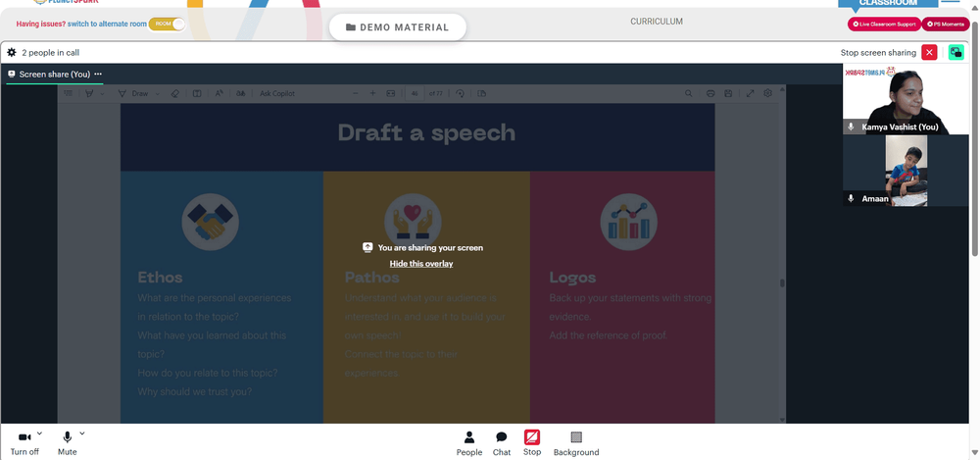The width and height of the screenshot is (980, 460).
Task: Click Live Classroom Support button
Action: pyautogui.click(x=884, y=24)
